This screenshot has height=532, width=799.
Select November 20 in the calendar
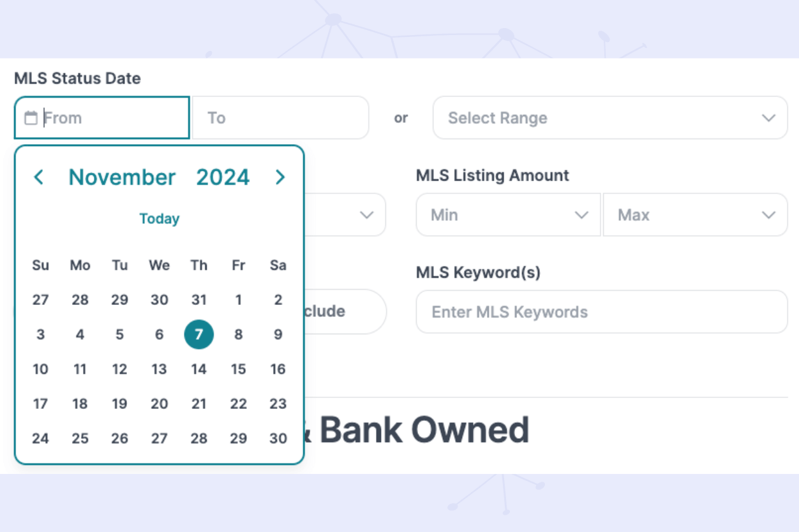pos(159,404)
